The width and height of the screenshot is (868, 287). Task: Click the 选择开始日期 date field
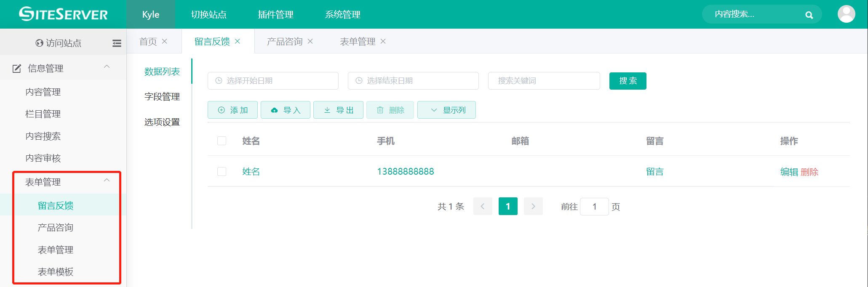tap(273, 81)
